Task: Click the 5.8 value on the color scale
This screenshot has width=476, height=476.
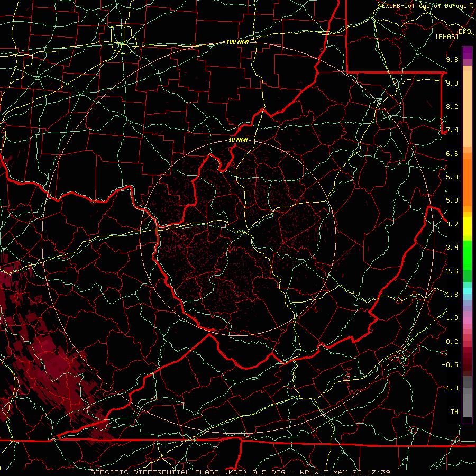Action: (452, 177)
